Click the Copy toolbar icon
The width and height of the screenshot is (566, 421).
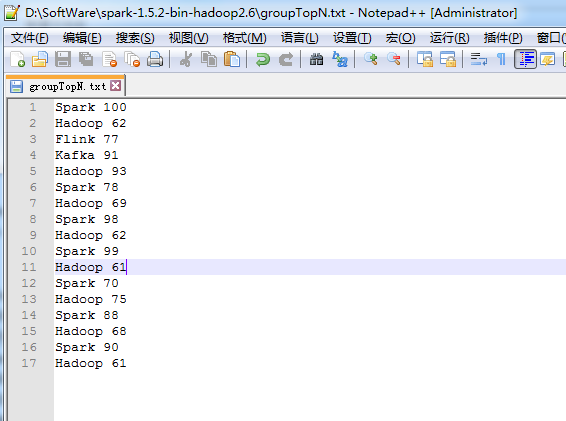tap(209, 59)
